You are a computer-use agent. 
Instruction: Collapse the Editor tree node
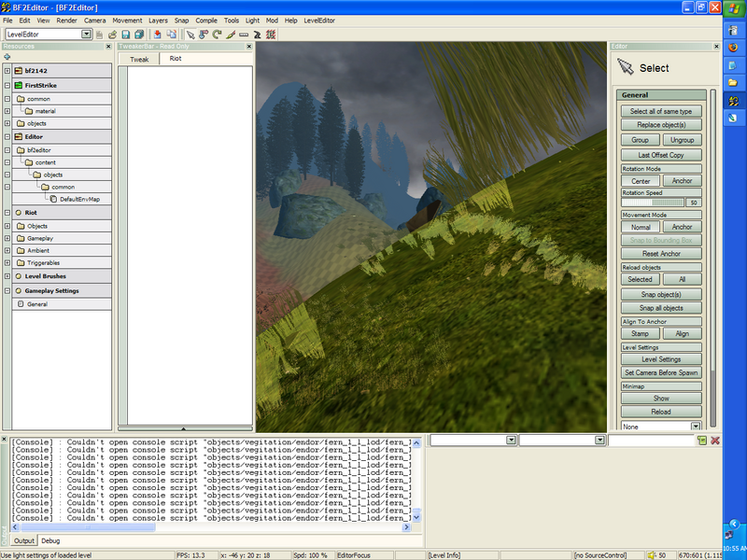click(x=7, y=136)
